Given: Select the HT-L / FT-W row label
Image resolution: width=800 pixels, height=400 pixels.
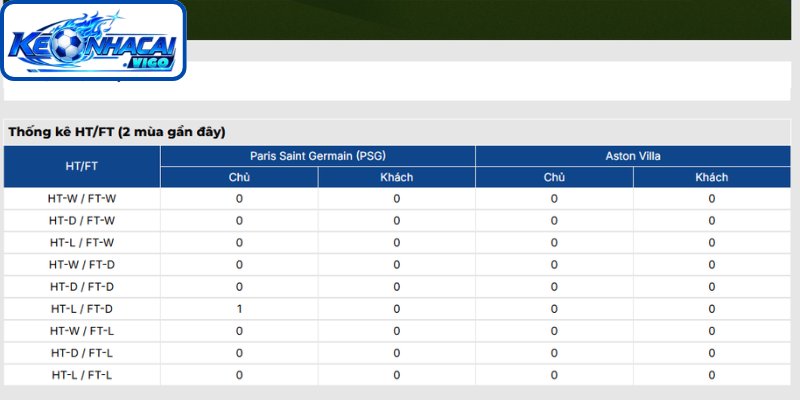Looking at the screenshot, I should (x=82, y=243).
